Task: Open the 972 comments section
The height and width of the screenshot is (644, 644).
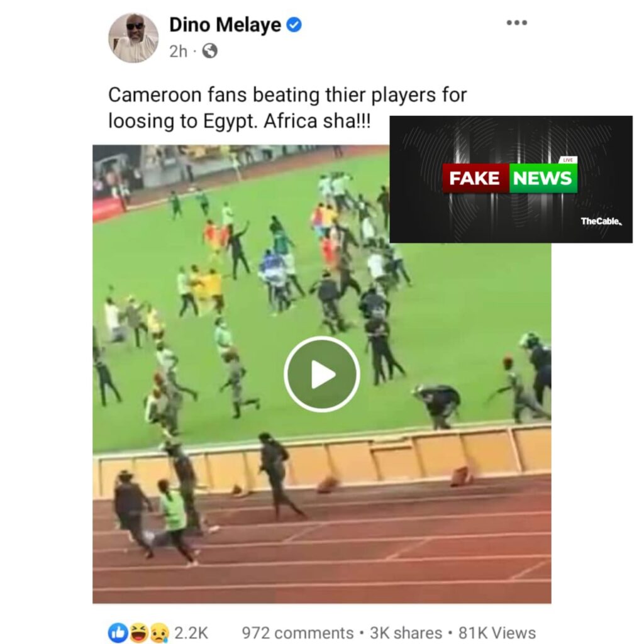Action: 297,633
